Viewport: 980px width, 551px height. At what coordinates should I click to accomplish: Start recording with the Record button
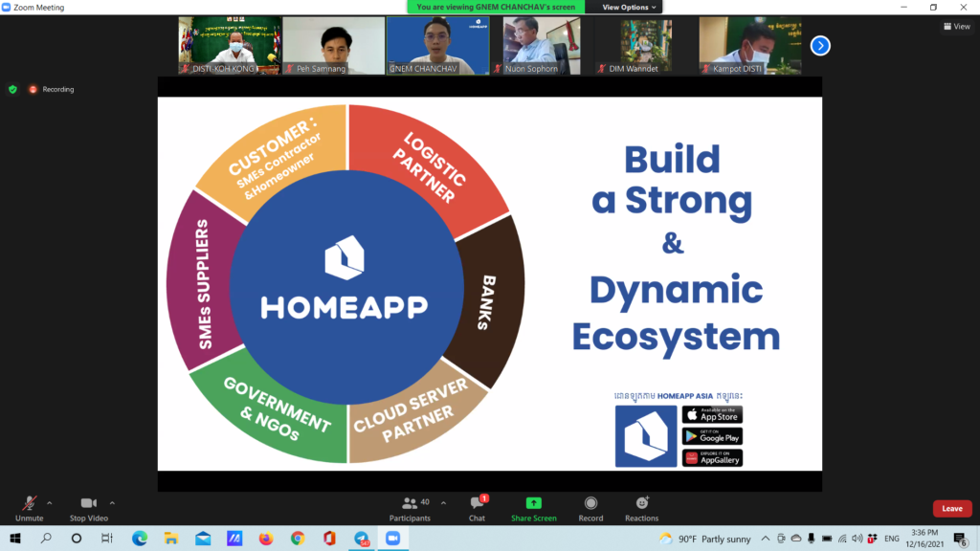pos(590,507)
